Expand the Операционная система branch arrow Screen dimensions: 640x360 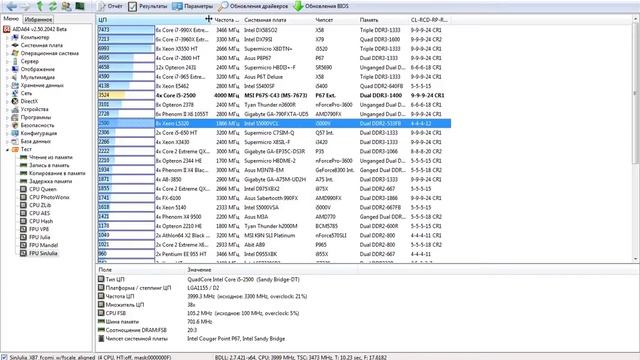tap(7, 53)
